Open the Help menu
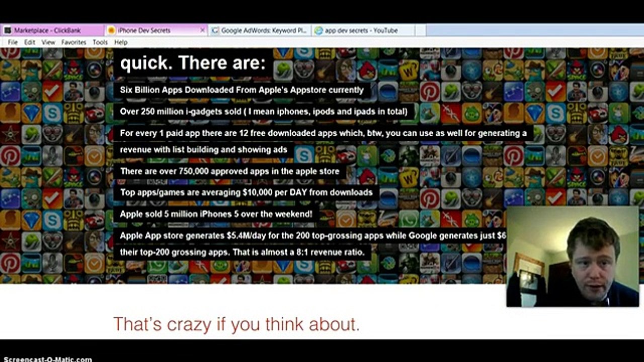This screenshot has height=362, width=644. point(121,42)
